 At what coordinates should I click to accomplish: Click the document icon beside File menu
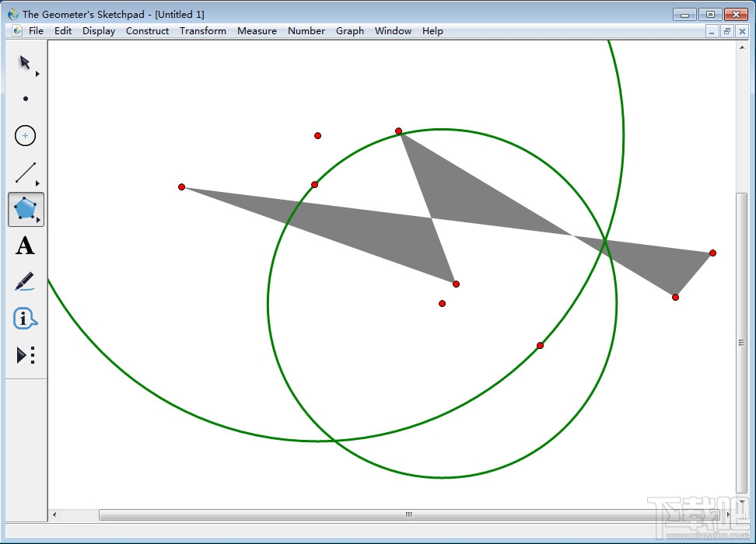pos(17,31)
